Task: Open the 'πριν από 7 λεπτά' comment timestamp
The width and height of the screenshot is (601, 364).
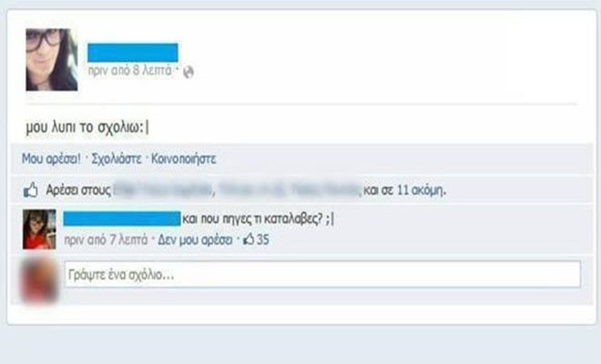Action: (106, 240)
